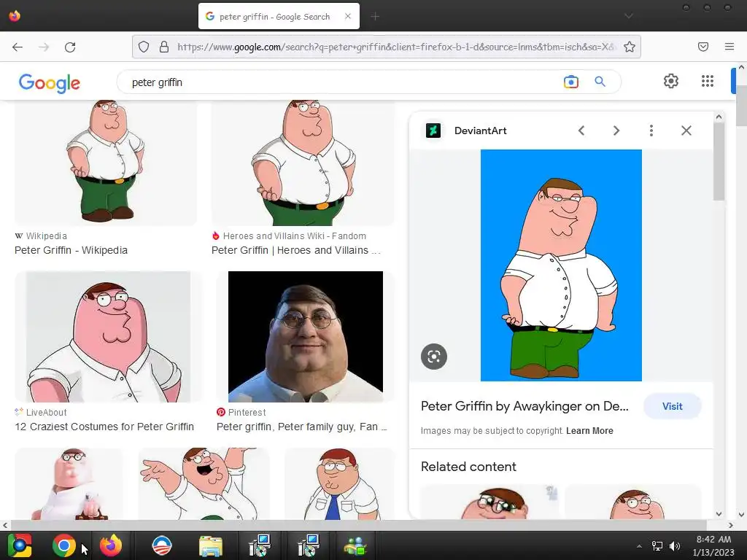Show next image in the preview panel
This screenshot has height=560, width=747.
[x=616, y=131]
